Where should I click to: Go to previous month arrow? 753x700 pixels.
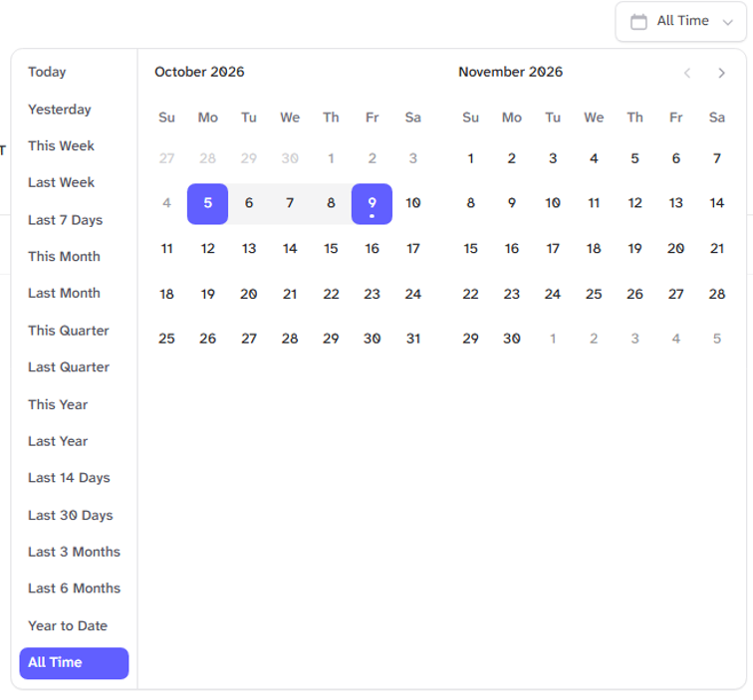[x=687, y=73]
